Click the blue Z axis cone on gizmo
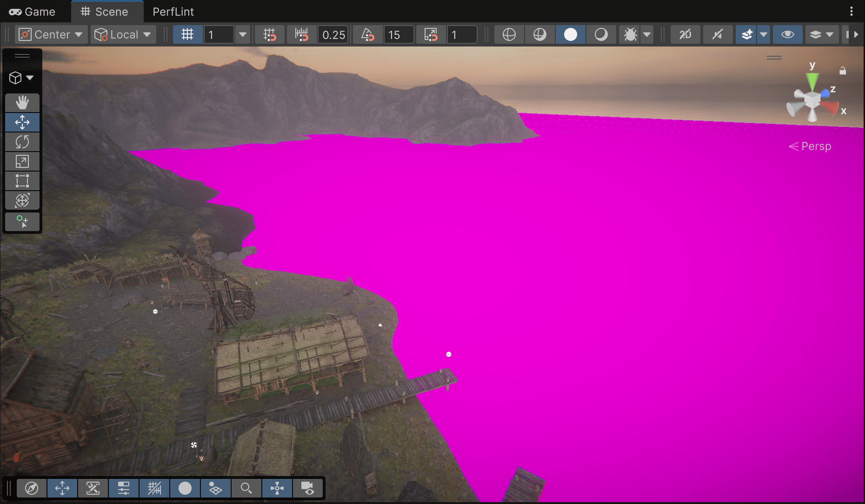 (x=825, y=93)
